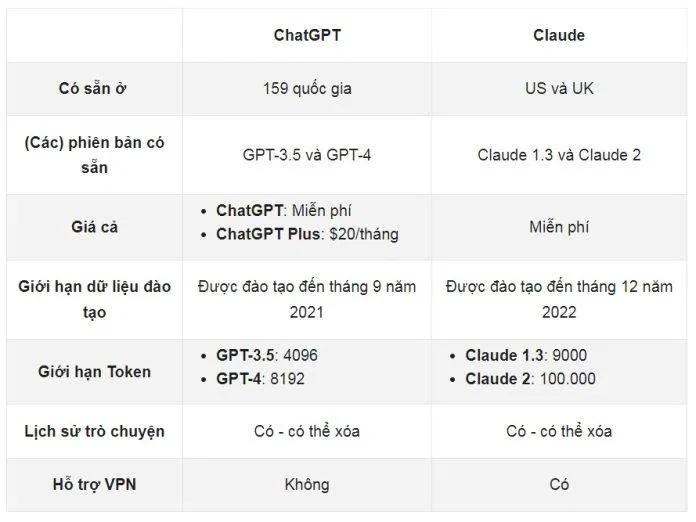Select the "Giá cả" row label
This screenshot has height=522, width=696.
(95, 227)
